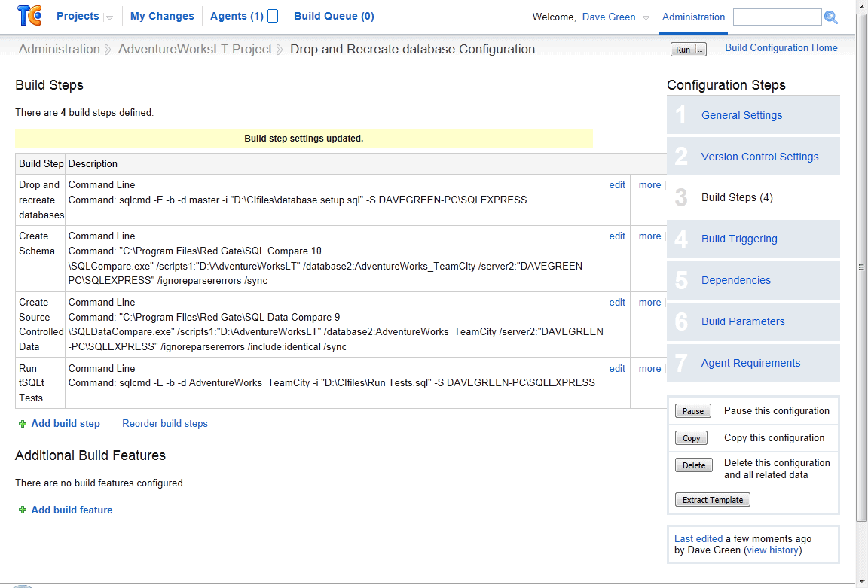Click the Pause button
This screenshot has height=588, width=868.
(692, 411)
